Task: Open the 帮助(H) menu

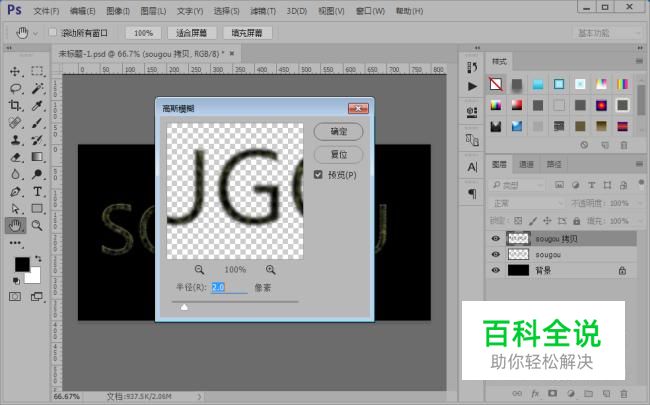Action: click(409, 11)
